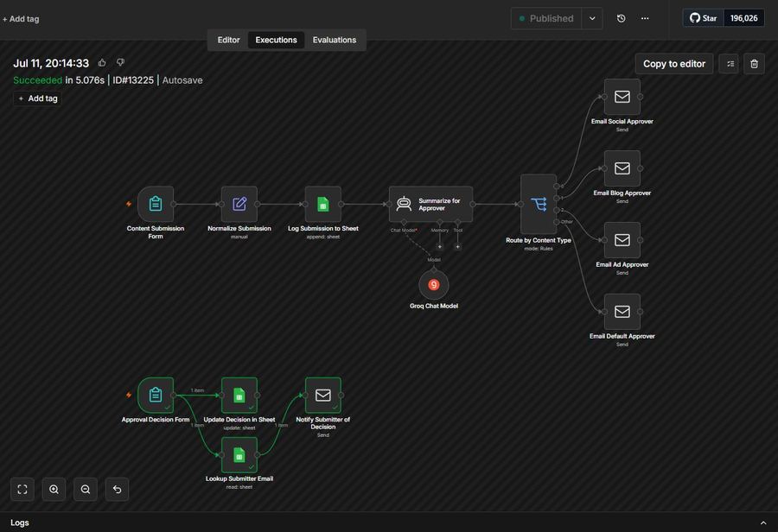Image resolution: width=778 pixels, height=532 pixels.
Task: Reset canvas zoom with the undo arrow icon
Action: [x=117, y=490]
